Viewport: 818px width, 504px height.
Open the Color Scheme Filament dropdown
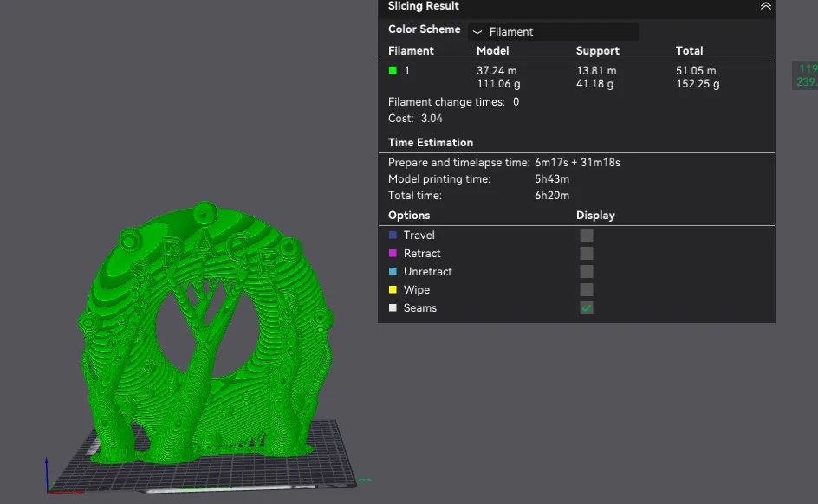(x=553, y=32)
